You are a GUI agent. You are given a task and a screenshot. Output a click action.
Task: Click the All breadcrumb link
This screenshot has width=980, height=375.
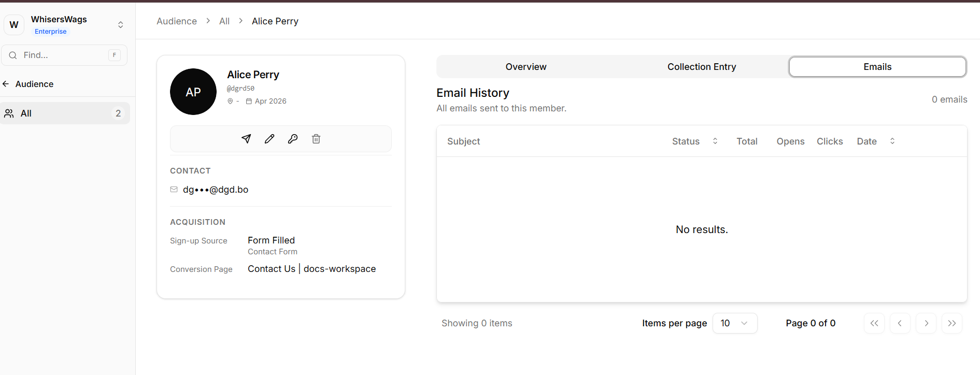pyautogui.click(x=224, y=21)
